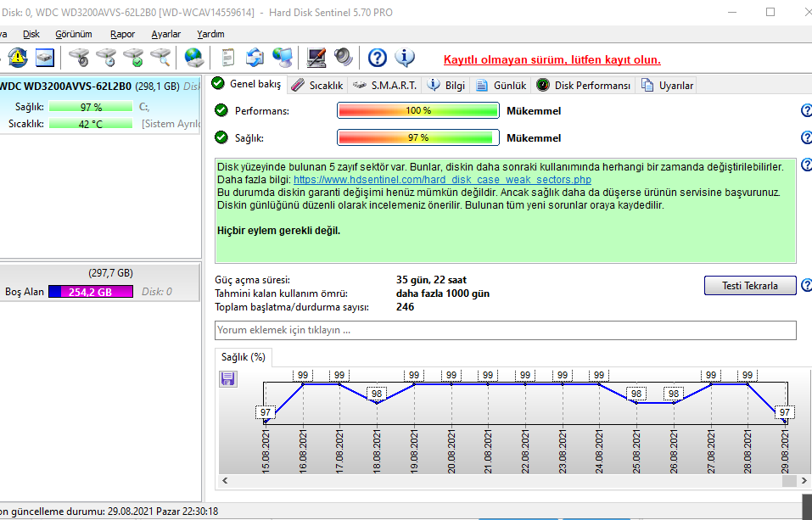Click the Performans 100 % gradient bar
Viewport: 812px width, 520px height.
(418, 110)
